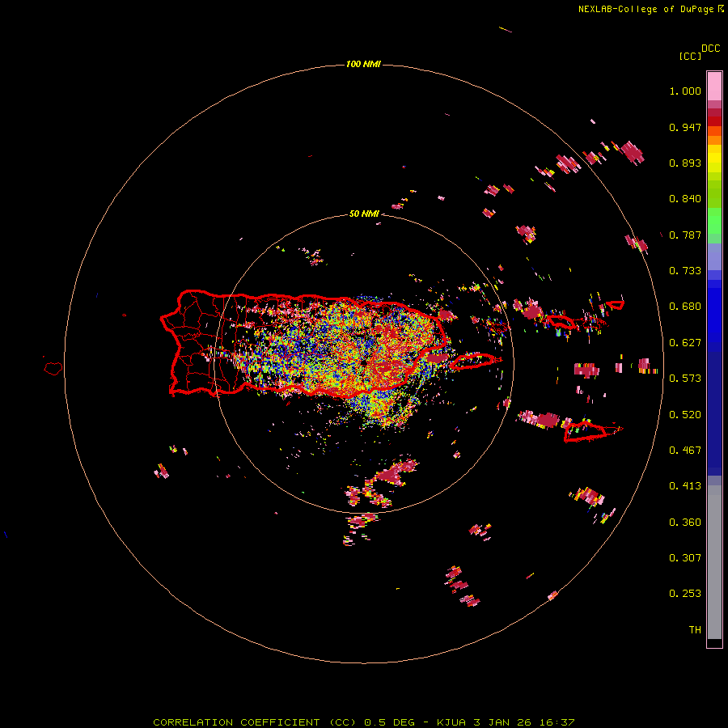Click the gray lower segment of the color bar

[714, 562]
